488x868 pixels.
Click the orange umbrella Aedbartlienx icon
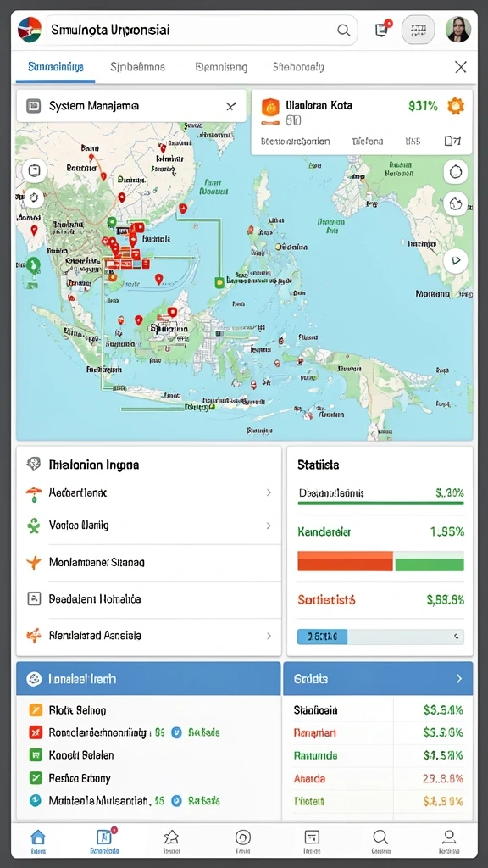(34, 493)
